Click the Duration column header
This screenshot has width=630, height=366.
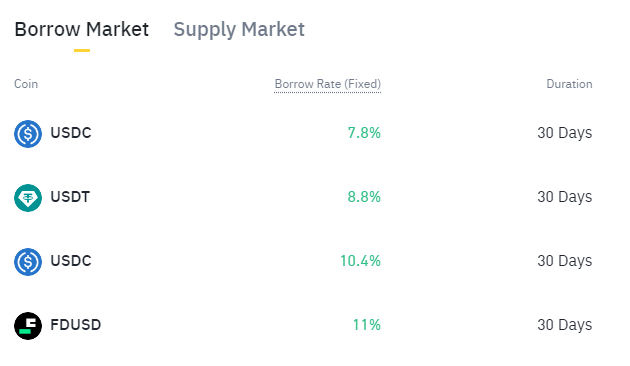click(569, 84)
